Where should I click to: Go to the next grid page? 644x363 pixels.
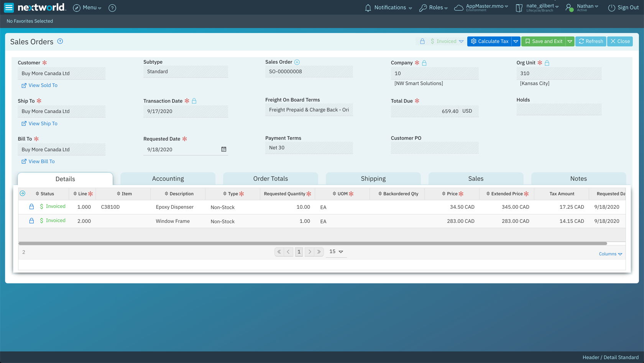coord(310,252)
